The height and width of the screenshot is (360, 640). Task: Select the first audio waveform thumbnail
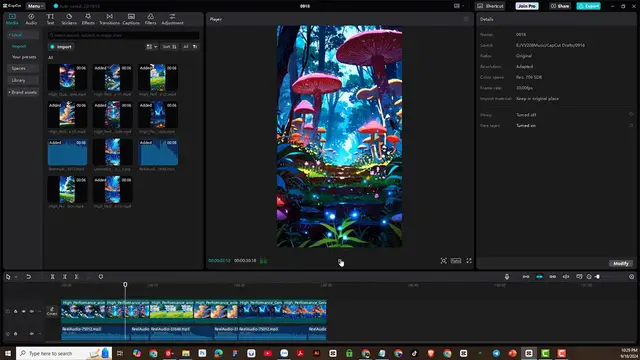tap(67, 152)
